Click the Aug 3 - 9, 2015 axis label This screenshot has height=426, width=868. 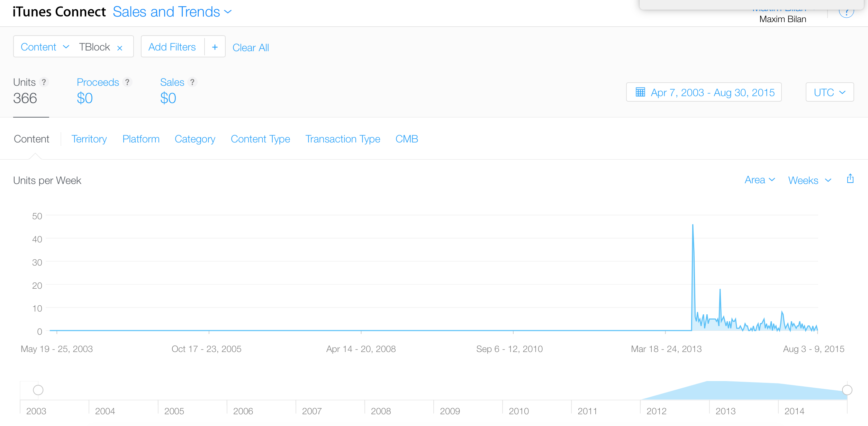click(814, 349)
